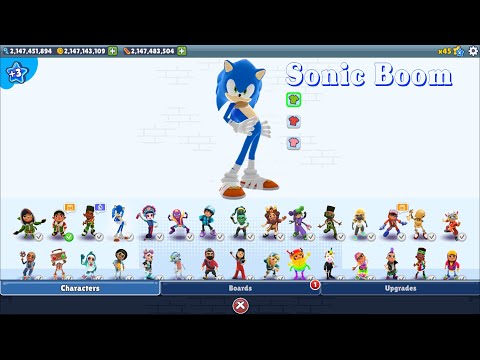The height and width of the screenshot is (360, 480).
Task: Select the purple jester character
Action: [x=299, y=223]
